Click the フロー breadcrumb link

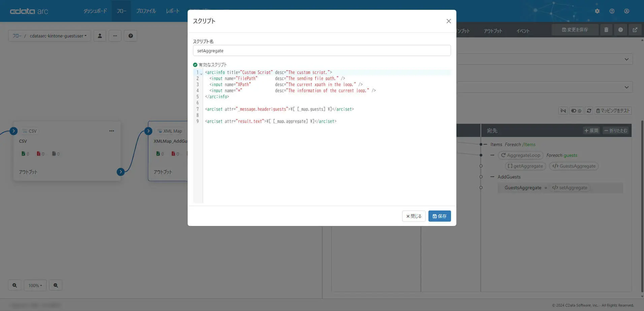(17, 36)
